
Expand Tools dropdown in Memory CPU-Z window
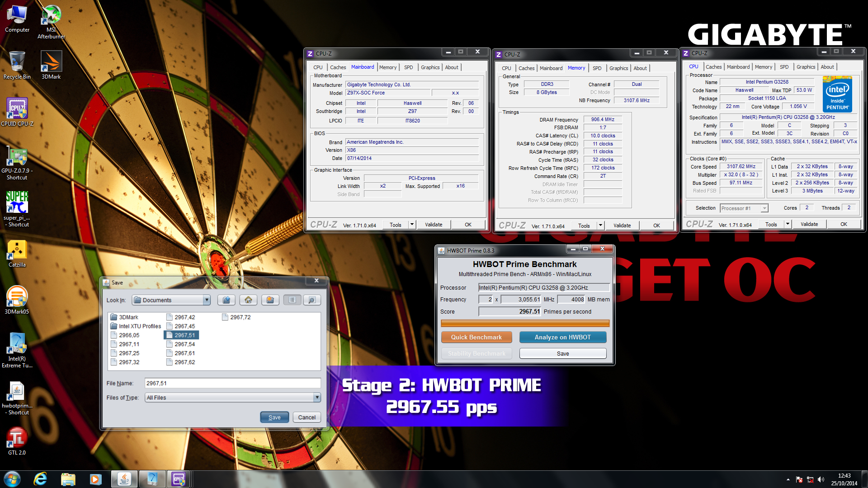pos(600,225)
